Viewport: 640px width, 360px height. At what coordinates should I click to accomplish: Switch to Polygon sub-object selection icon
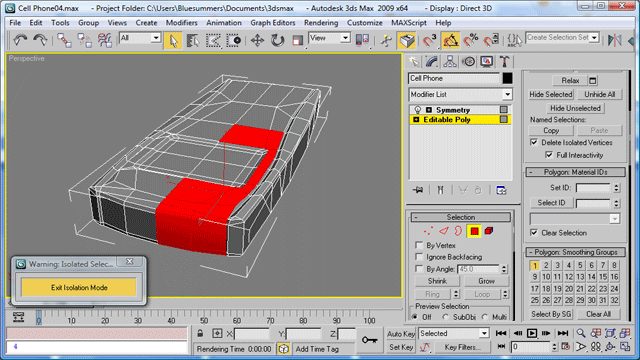(x=474, y=231)
